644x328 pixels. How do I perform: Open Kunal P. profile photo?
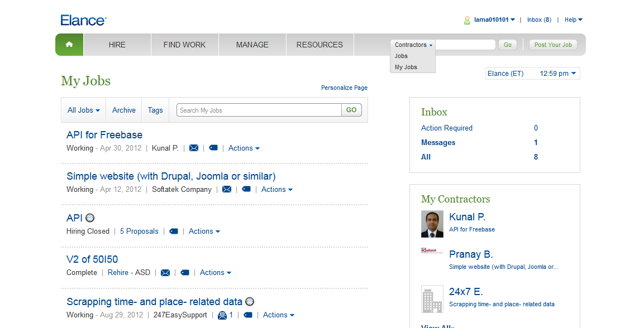click(432, 224)
